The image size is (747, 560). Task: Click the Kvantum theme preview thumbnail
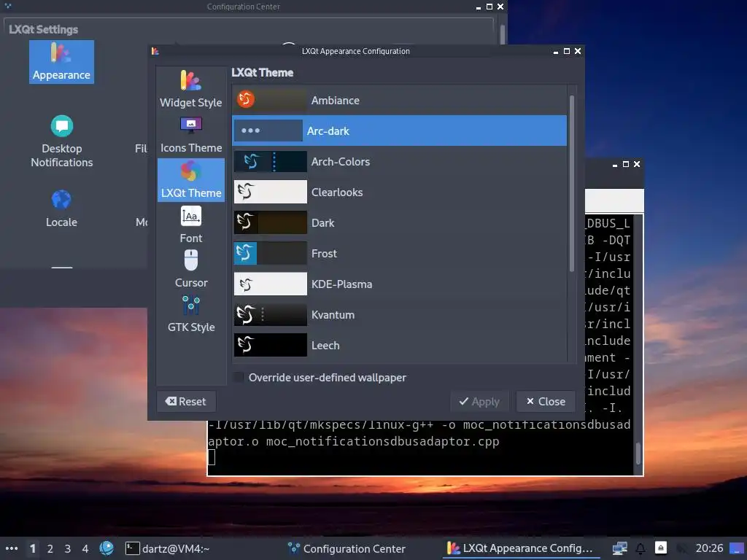coord(270,314)
